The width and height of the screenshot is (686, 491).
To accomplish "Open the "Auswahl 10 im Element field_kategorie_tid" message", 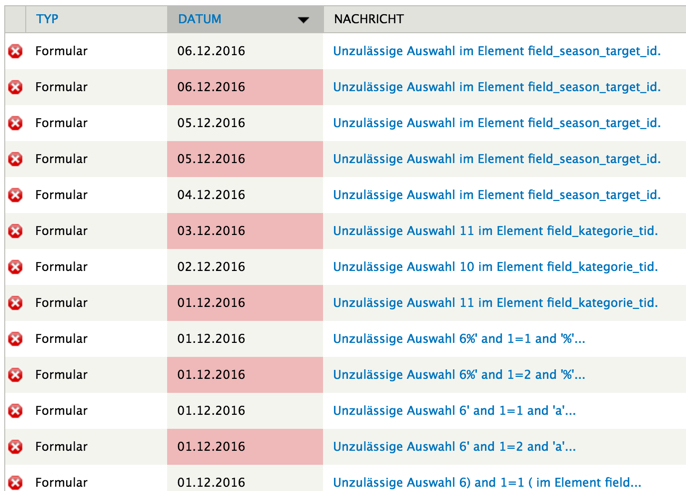I will click(495, 267).
